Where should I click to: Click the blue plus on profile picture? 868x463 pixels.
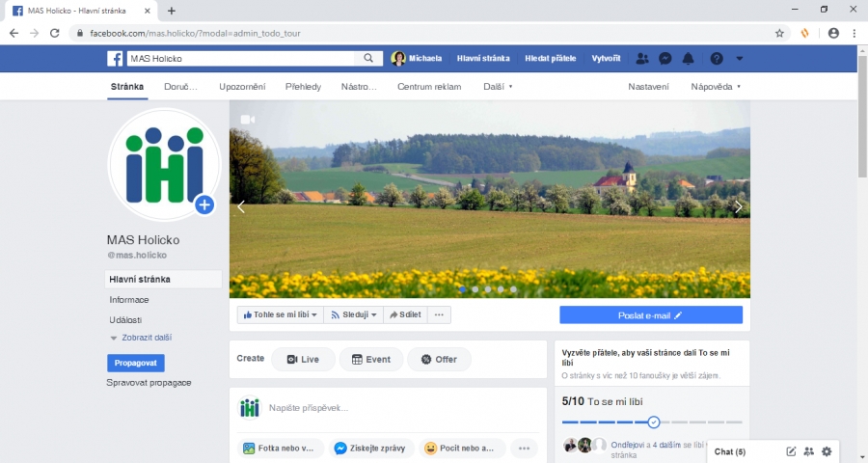pyautogui.click(x=204, y=204)
